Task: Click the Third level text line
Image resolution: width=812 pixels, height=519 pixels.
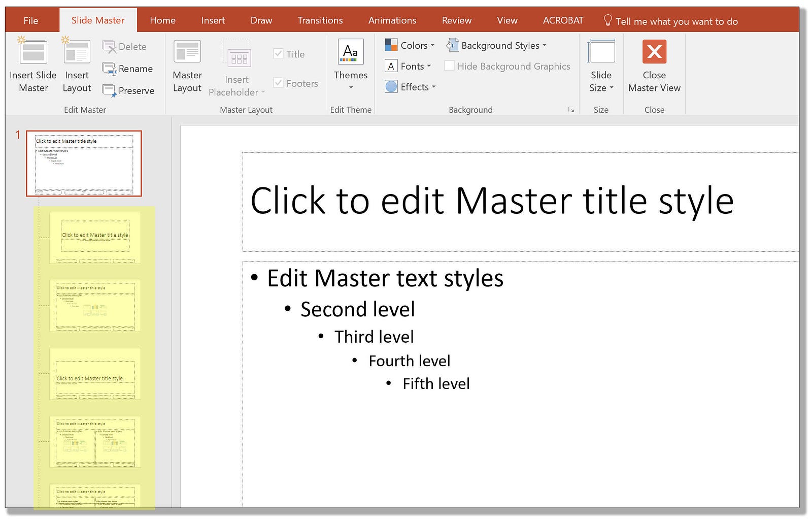Action: 374,337
